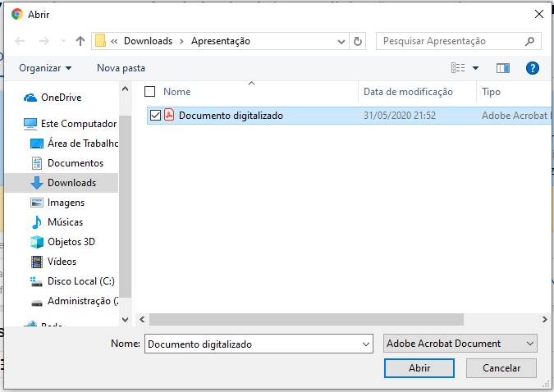Click the Abrir button
554x392 pixels.
click(419, 368)
